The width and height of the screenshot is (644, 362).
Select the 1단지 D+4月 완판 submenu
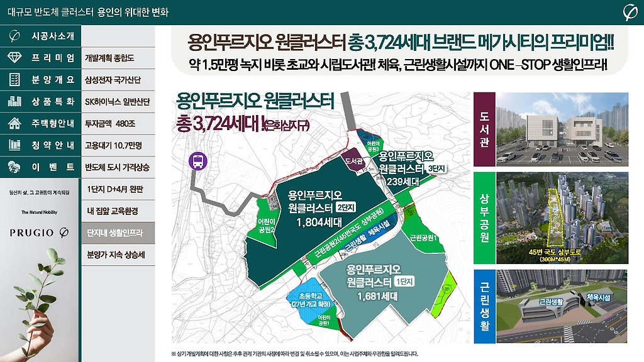[x=118, y=189]
